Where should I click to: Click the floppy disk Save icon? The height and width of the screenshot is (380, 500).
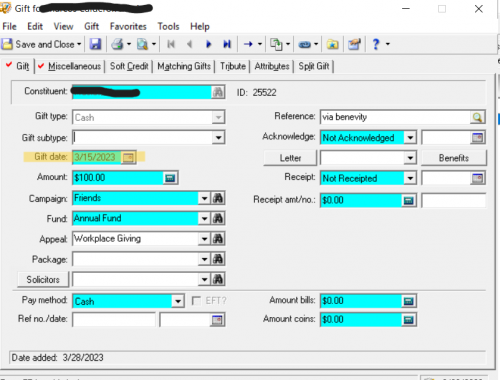(x=95, y=44)
